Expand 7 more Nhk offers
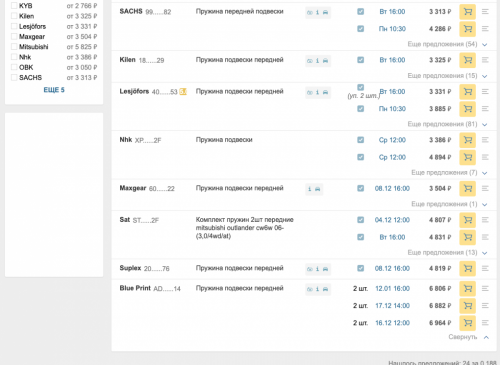The width and height of the screenshot is (500, 365). [x=449, y=173]
